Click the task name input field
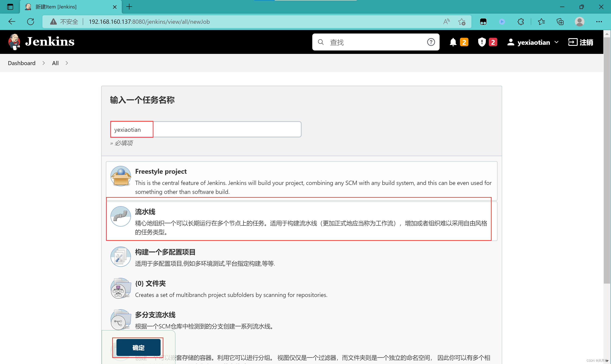This screenshot has height=364, width=611. (206, 129)
